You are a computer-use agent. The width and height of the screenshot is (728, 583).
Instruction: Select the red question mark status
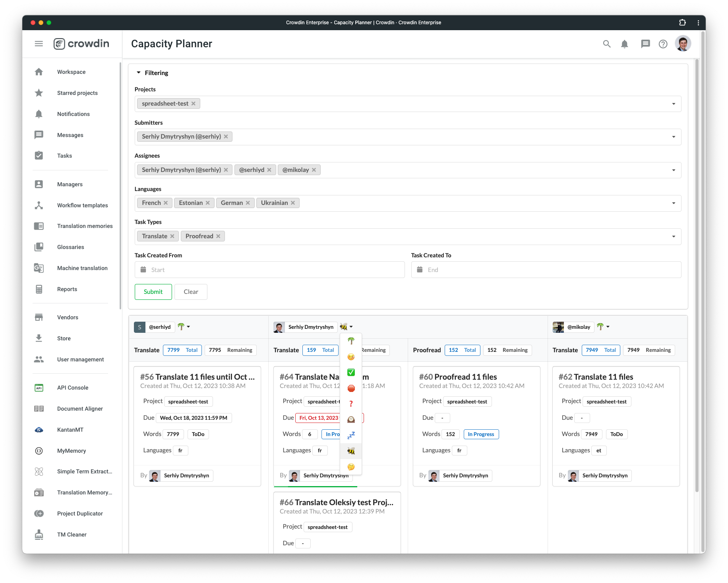coord(351,404)
